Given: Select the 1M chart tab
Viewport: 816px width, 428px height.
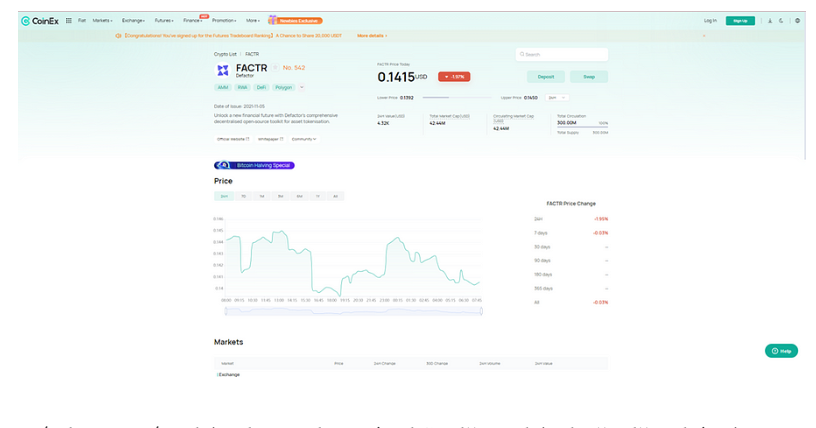Looking at the screenshot, I should click(262, 196).
